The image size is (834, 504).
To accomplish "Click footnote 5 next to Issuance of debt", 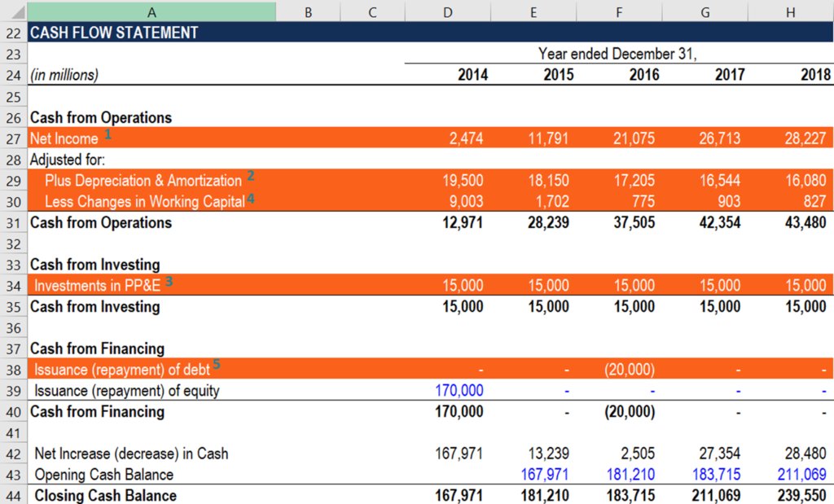I will pyautogui.click(x=216, y=363).
